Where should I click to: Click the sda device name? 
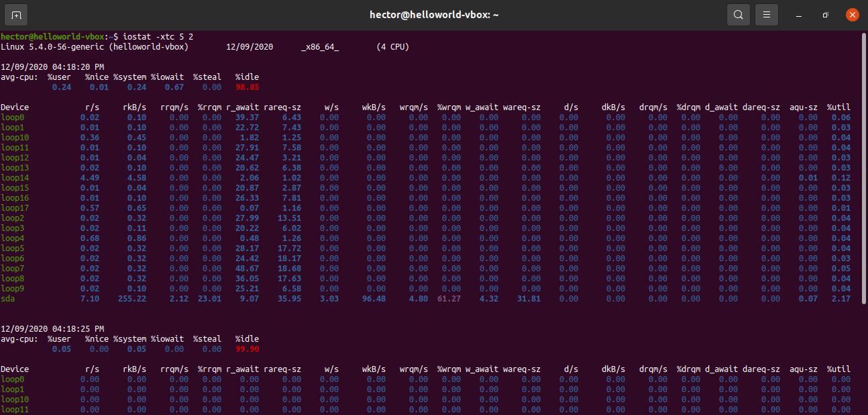point(8,299)
